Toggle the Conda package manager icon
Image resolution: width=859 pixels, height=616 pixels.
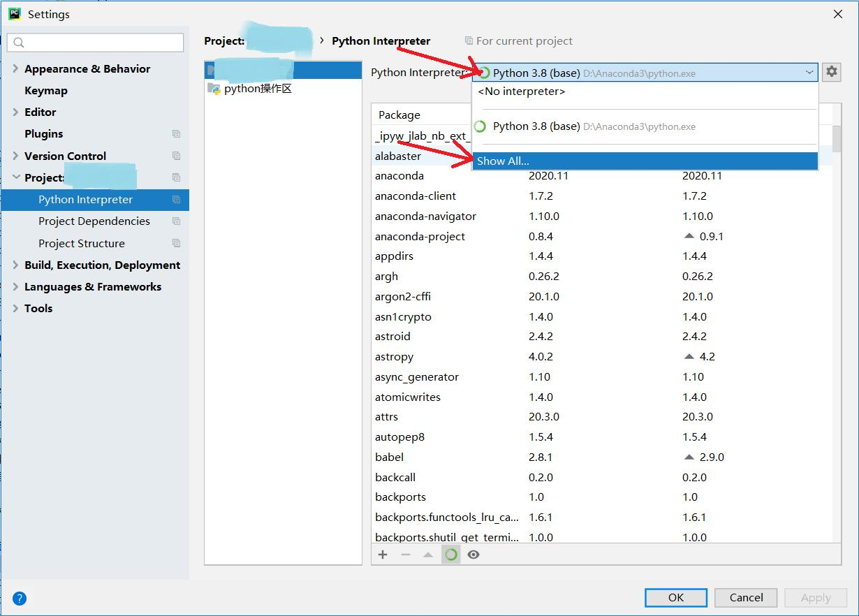[451, 555]
